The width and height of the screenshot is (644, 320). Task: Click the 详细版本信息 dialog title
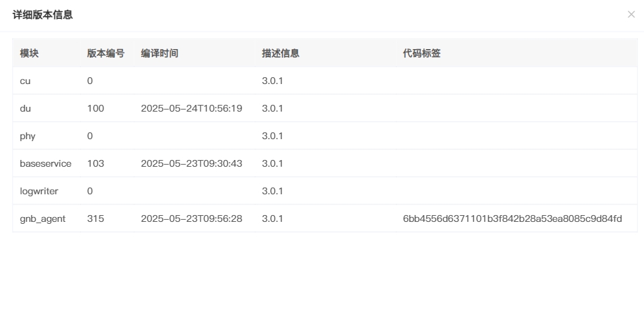click(x=43, y=15)
